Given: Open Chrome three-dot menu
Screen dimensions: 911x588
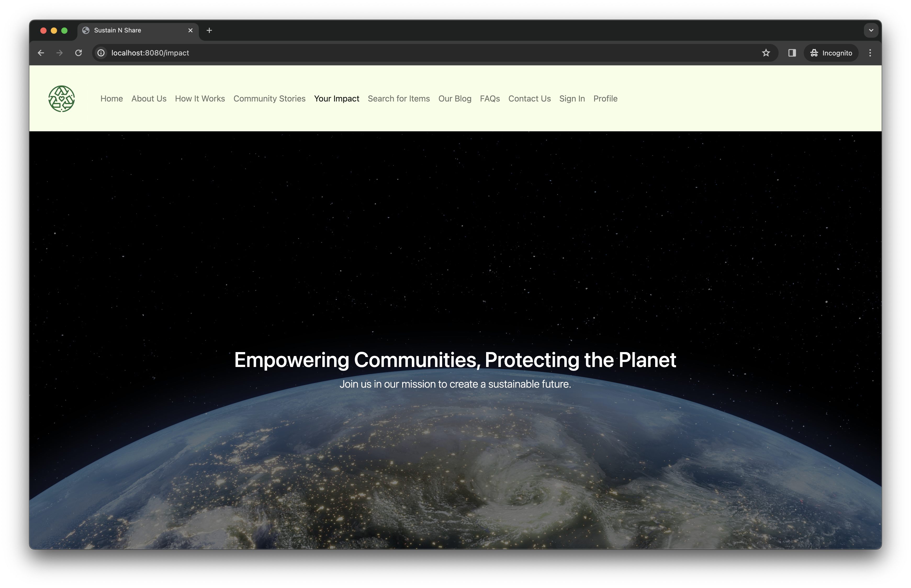Looking at the screenshot, I should point(870,53).
